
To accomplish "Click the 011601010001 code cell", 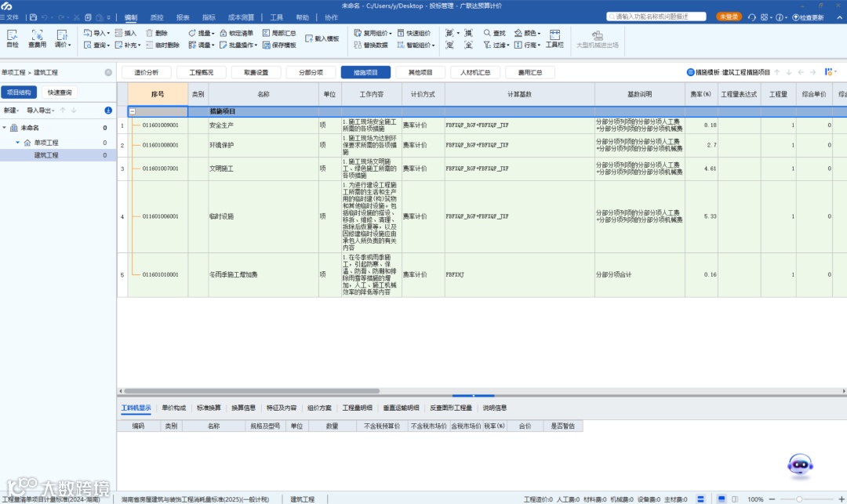I will (x=160, y=274).
